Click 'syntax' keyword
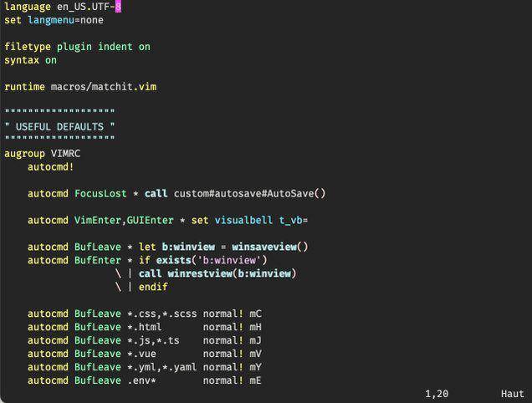 click(22, 60)
